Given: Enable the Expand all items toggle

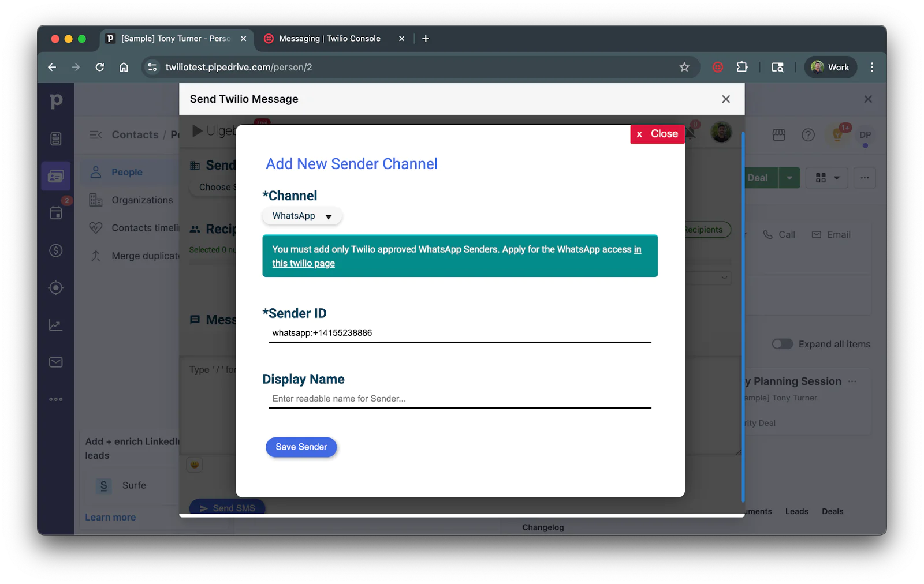Looking at the screenshot, I should coord(782,343).
